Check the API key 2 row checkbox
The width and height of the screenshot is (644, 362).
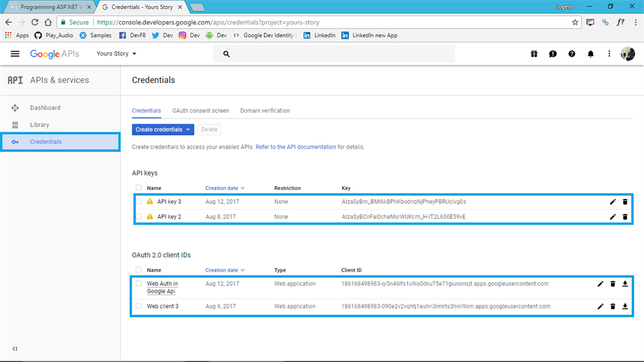tap(138, 217)
